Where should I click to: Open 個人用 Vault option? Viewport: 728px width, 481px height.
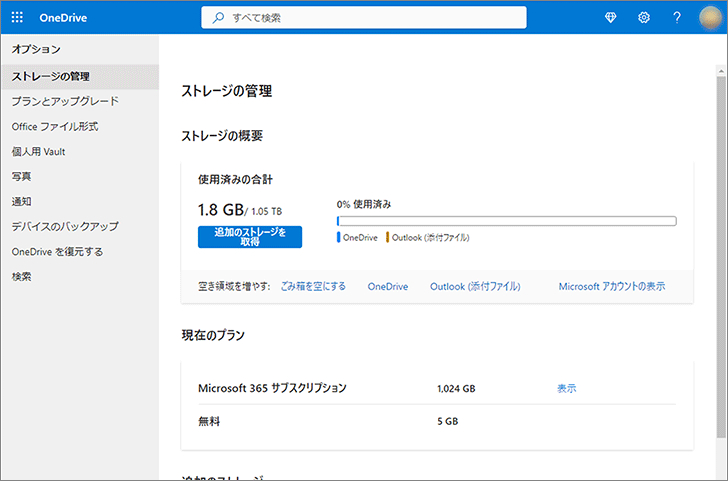[x=79, y=151]
